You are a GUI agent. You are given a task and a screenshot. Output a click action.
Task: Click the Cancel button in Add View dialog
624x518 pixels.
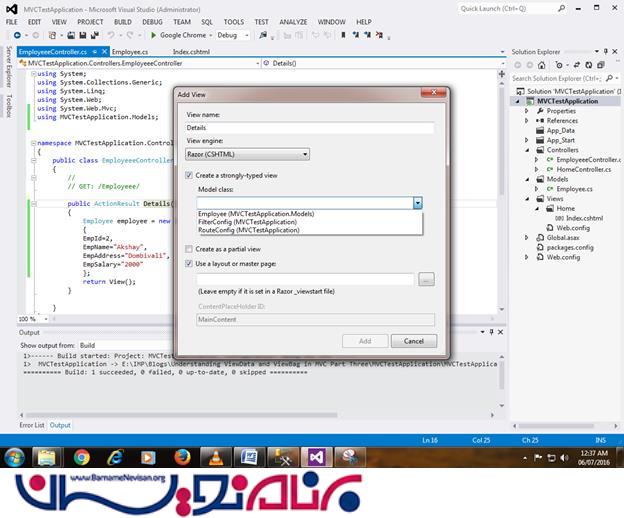tap(413, 341)
